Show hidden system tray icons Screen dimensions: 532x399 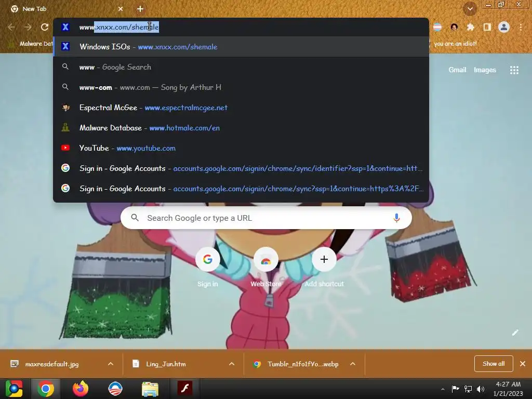point(443,389)
